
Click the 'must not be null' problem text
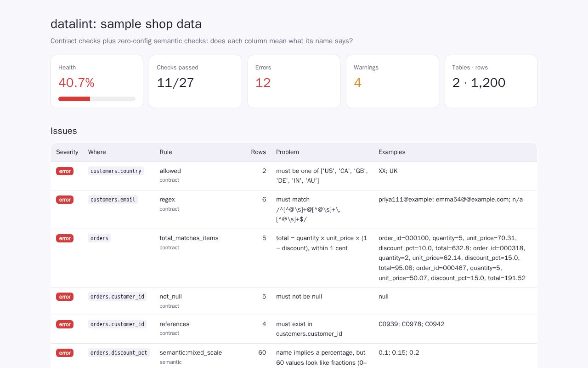tap(299, 297)
